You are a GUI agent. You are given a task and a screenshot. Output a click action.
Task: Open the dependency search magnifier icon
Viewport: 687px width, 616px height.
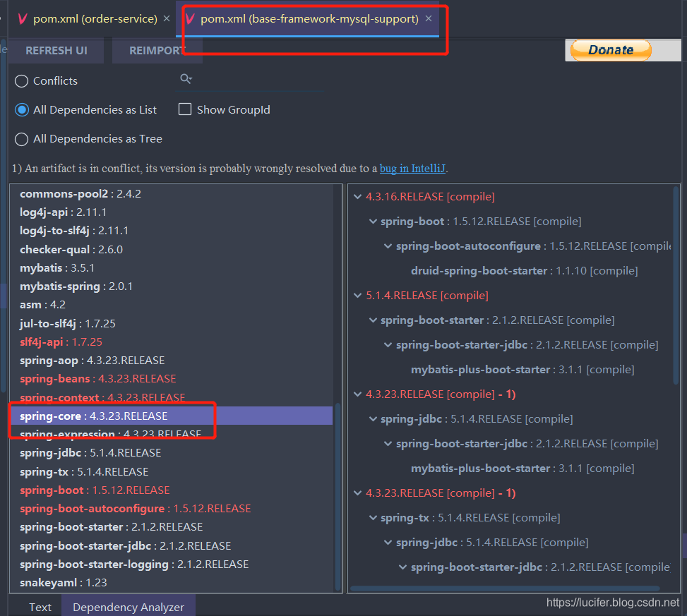[x=186, y=79]
